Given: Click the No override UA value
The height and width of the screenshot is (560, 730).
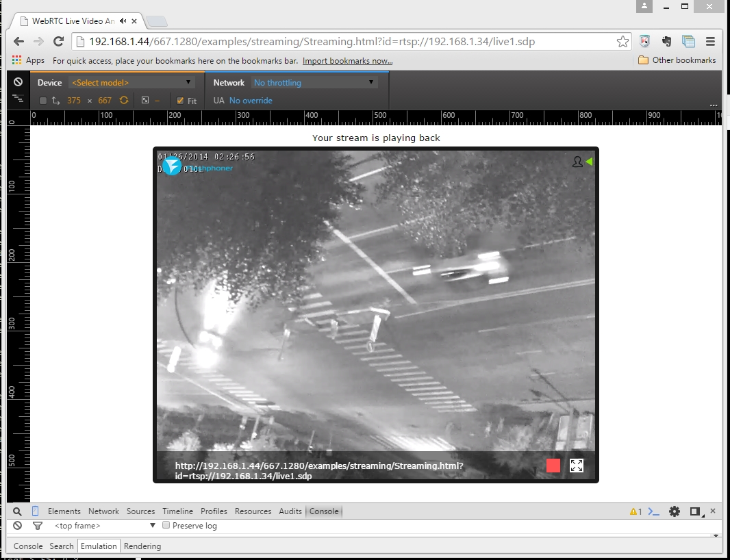Looking at the screenshot, I should pyautogui.click(x=251, y=101).
